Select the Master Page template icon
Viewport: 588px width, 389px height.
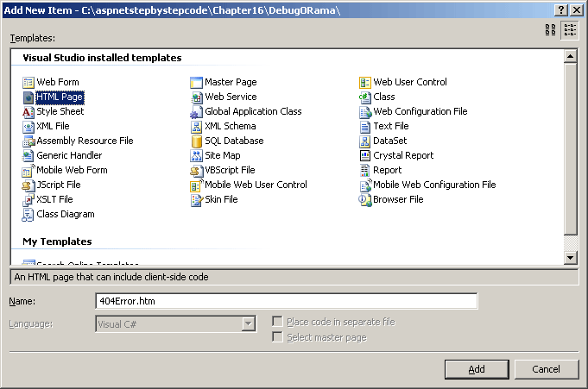coord(196,83)
